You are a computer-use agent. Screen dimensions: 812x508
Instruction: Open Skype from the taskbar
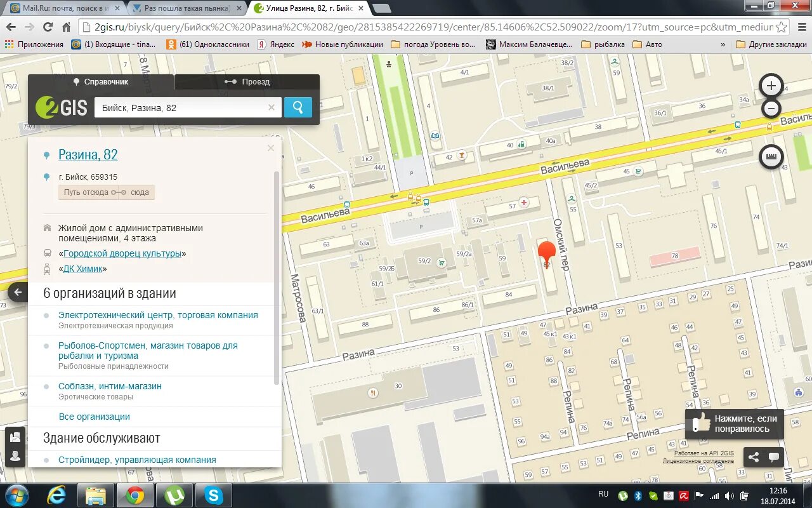[x=214, y=495]
